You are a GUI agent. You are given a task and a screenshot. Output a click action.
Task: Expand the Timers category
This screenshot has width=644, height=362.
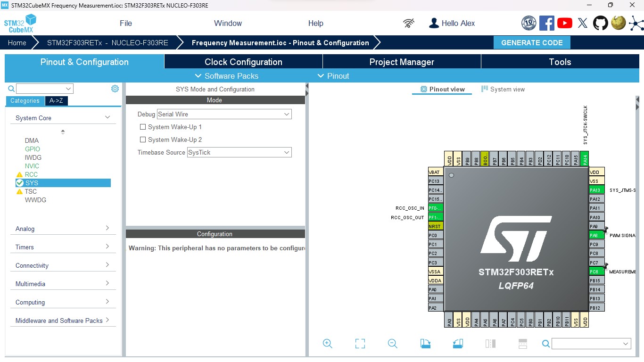click(107, 247)
